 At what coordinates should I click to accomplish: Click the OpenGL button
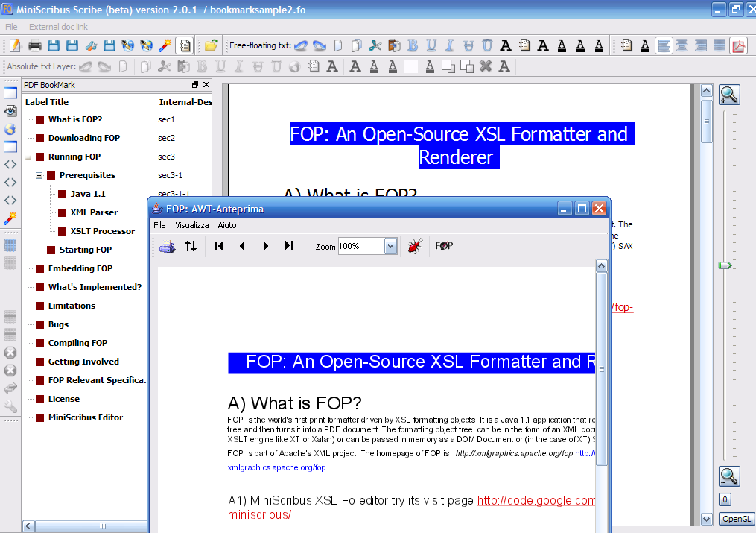[x=737, y=519]
